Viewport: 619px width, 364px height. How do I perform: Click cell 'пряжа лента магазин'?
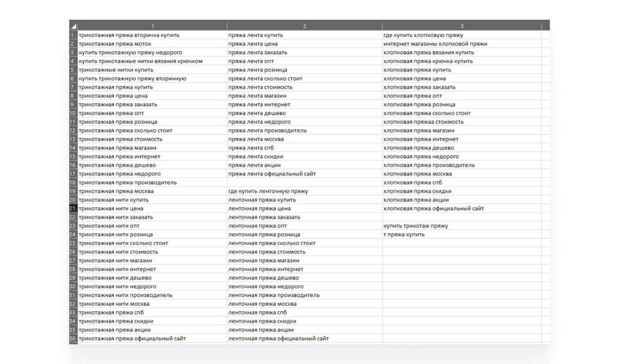point(304,96)
